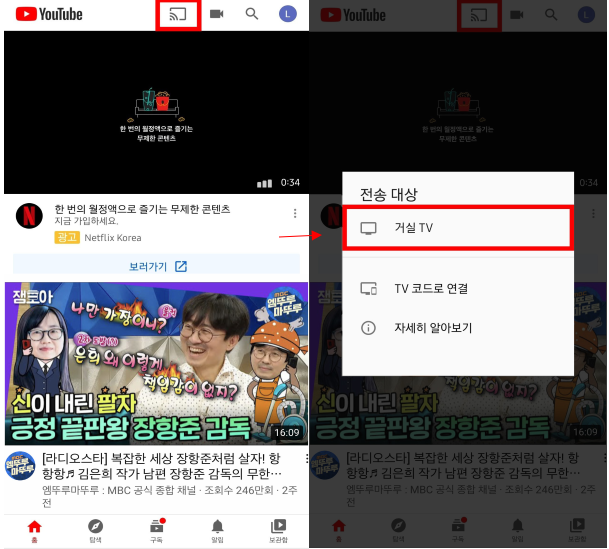Screen dimensions: 609x549
Task: Open the 엠뚜루마뚜루 channel avatar in left screen
Action: point(20,466)
